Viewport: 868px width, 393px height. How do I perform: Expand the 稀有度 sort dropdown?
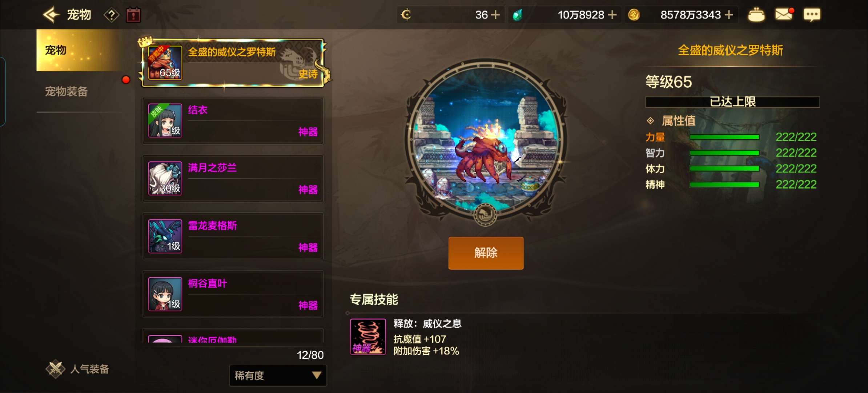278,376
